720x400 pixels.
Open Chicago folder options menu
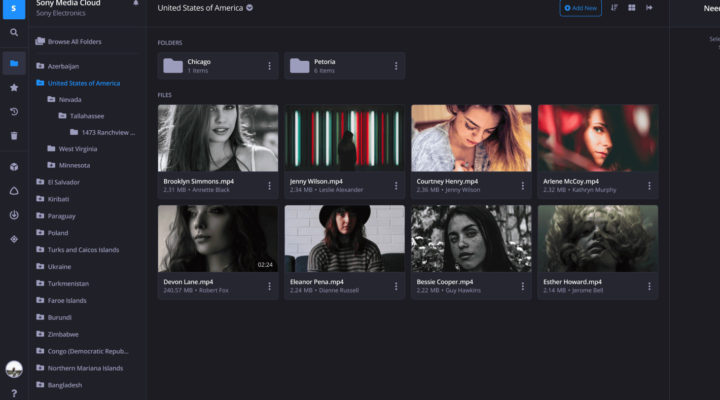[x=270, y=66]
